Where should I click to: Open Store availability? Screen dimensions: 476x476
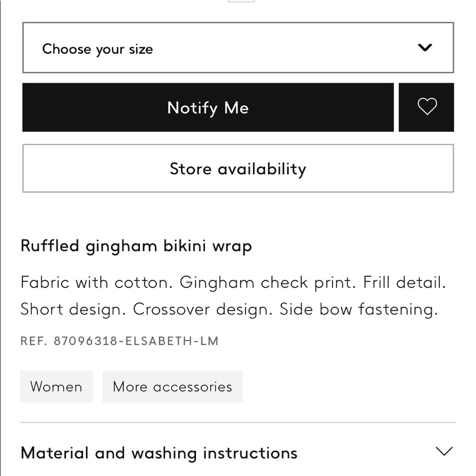tap(238, 169)
